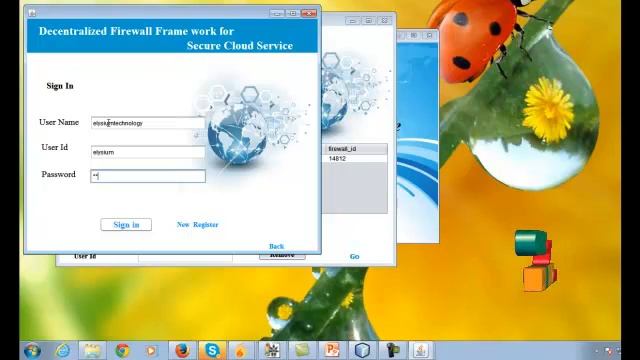Open the New Register link
The width and height of the screenshot is (640, 360).
click(198, 224)
